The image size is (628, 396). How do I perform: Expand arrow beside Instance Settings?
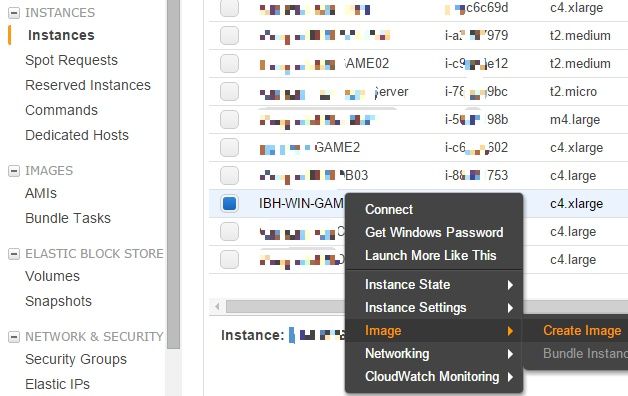[x=510, y=308]
